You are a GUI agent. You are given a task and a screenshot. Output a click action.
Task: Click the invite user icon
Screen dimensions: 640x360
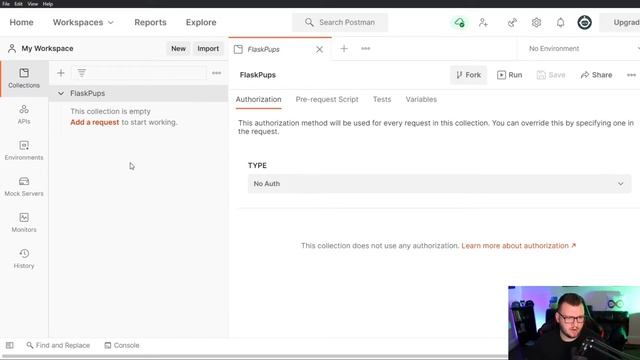point(483,22)
